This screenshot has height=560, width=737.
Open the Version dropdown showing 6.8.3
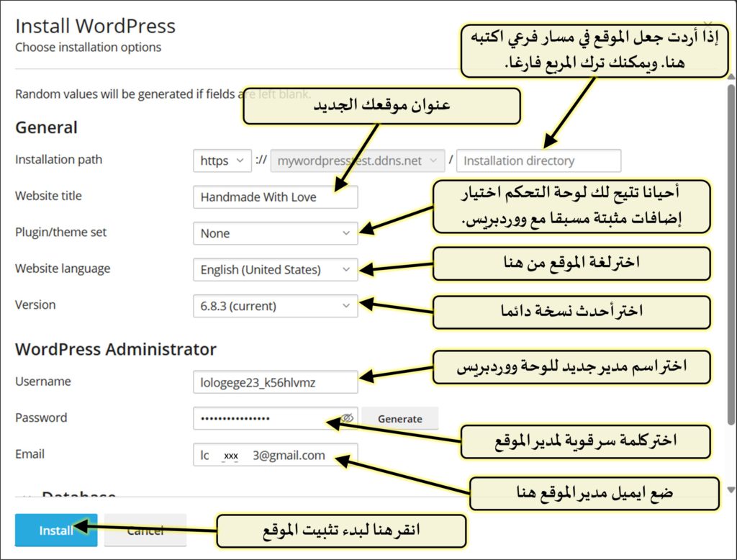point(275,306)
